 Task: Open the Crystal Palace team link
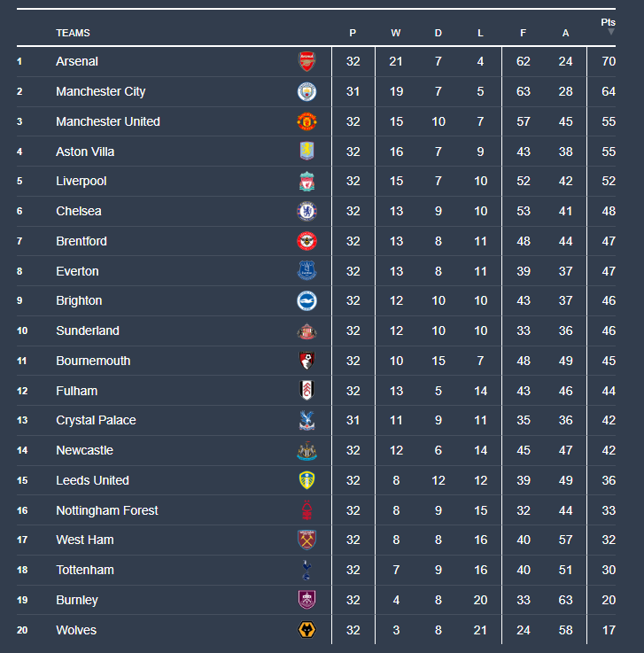(x=96, y=420)
